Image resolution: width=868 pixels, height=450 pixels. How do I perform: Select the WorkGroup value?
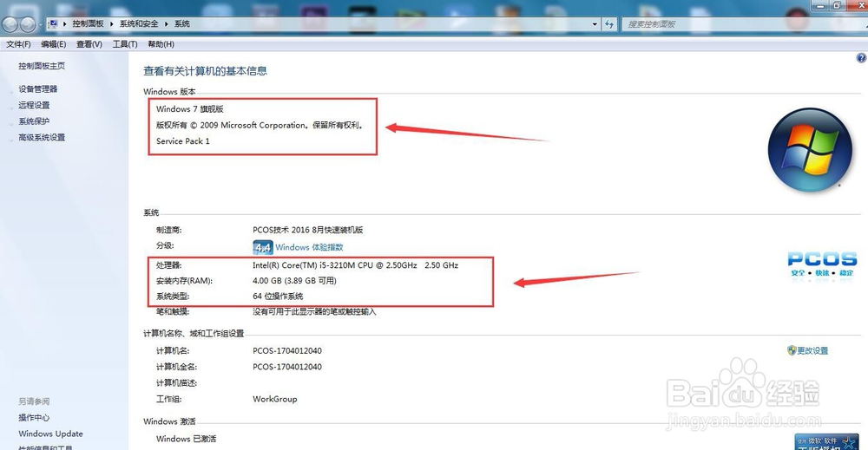coord(275,399)
